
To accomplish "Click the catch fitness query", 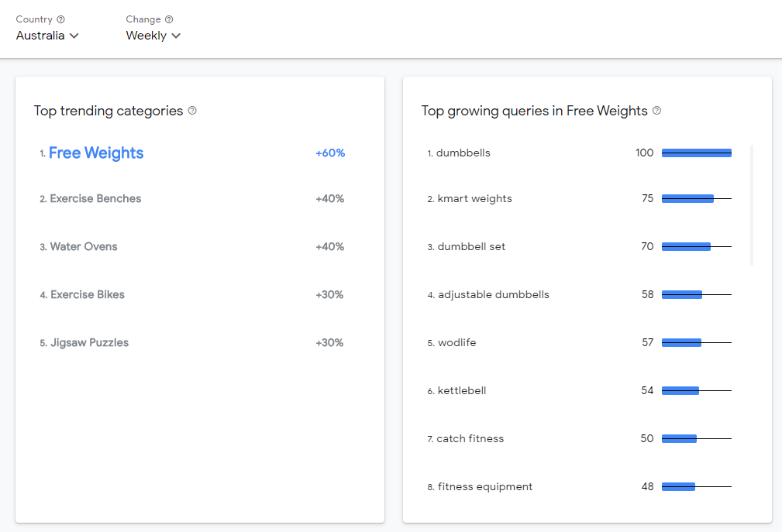I will click(470, 439).
